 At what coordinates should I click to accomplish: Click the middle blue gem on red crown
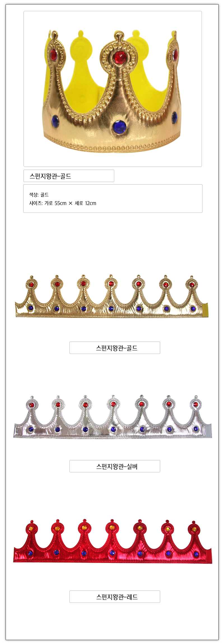(112, 553)
